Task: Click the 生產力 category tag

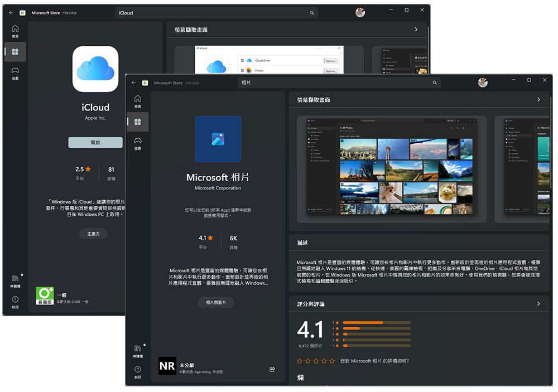Action: pos(93,234)
